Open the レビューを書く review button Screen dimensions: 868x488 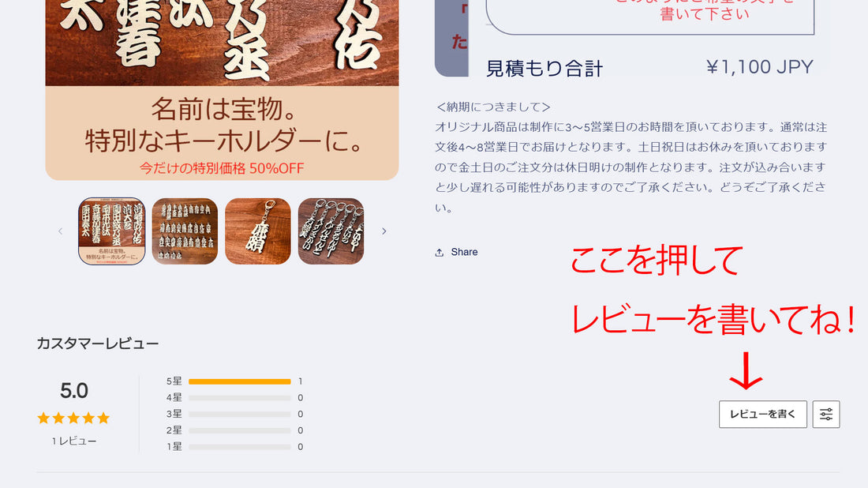(763, 415)
